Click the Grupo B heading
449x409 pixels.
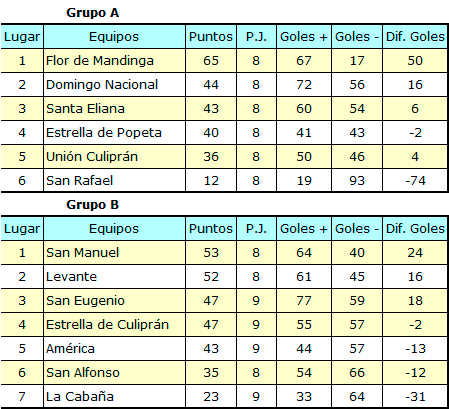point(93,205)
